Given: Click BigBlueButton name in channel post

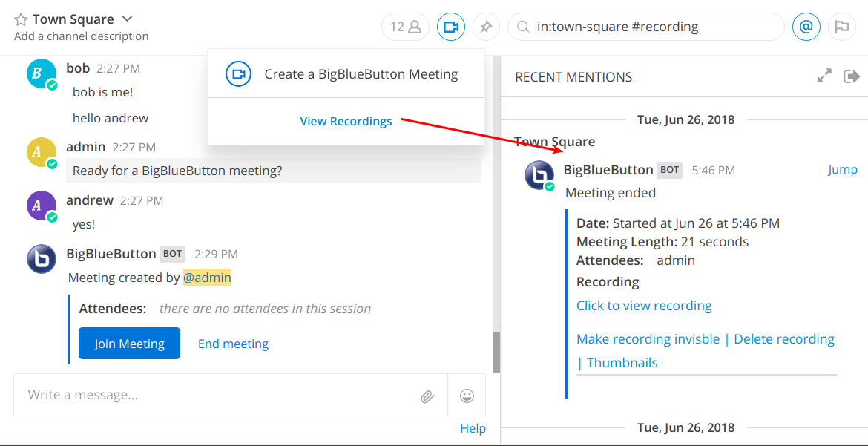Looking at the screenshot, I should 111,254.
